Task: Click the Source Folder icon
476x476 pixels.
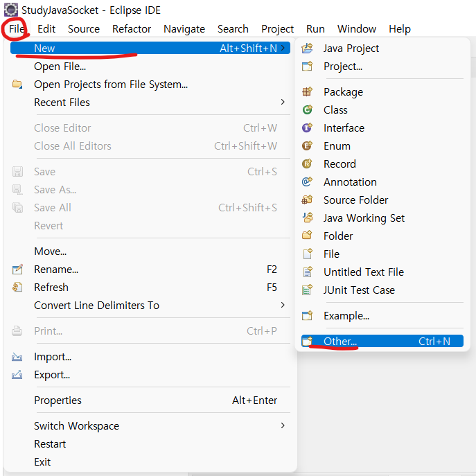Action: pyautogui.click(x=307, y=200)
